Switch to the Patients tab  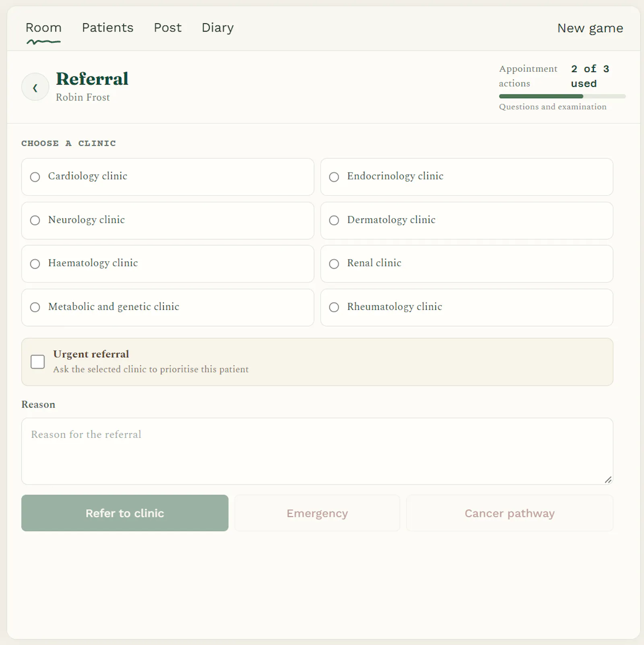pyautogui.click(x=107, y=28)
